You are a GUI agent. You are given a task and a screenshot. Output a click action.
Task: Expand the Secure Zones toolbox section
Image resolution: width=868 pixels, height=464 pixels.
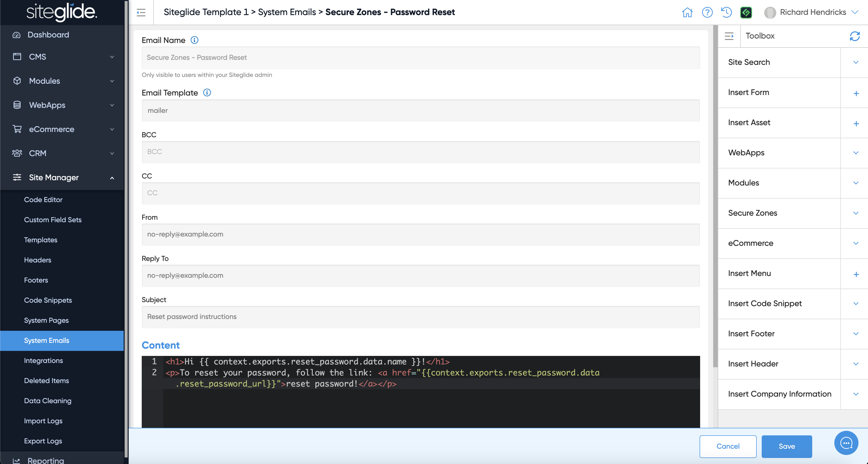[x=855, y=213]
